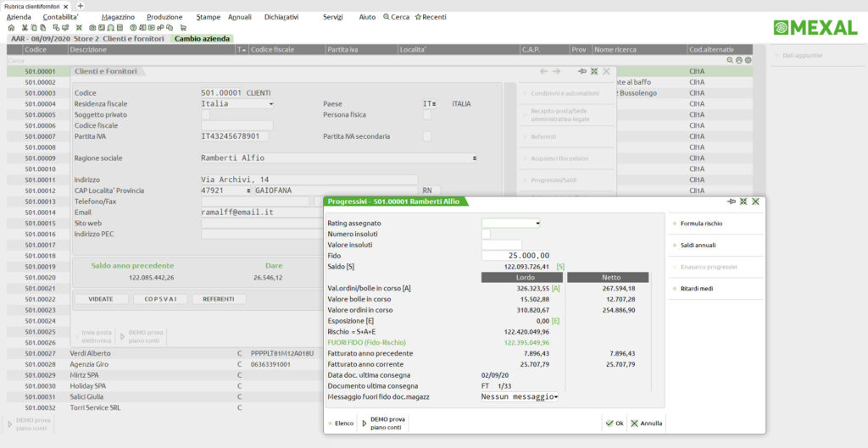Click the REFERENTI button
This screenshot has width=868, height=448.
click(x=218, y=299)
